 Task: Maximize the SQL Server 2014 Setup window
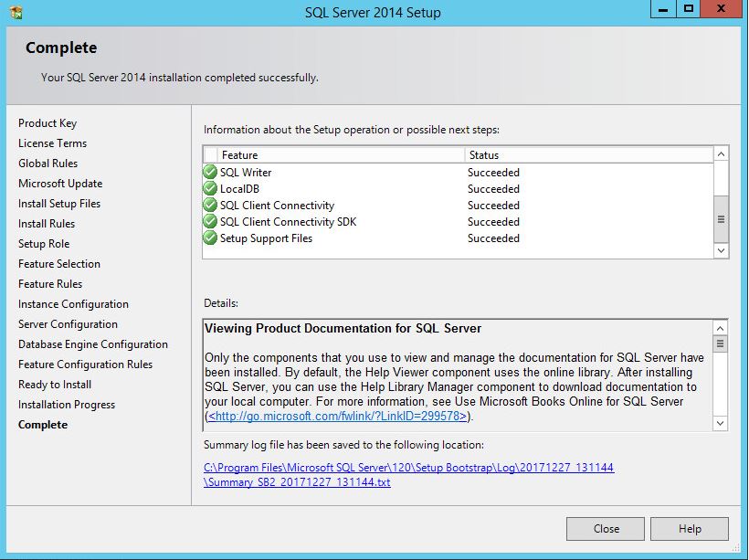[689, 9]
